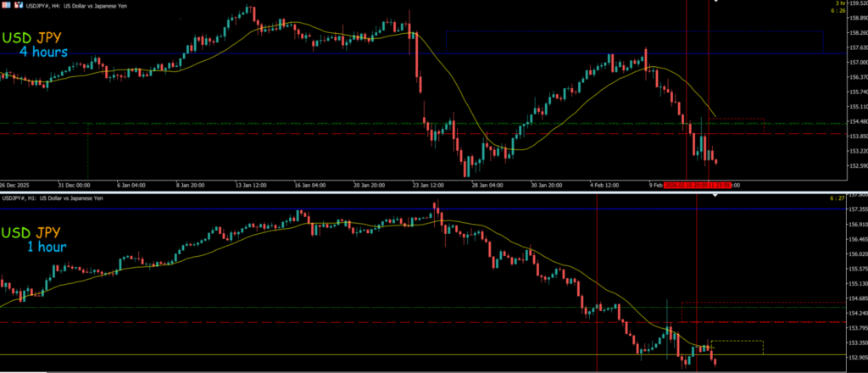Click the "4 hours" text label
Image resolution: width=868 pixels, height=373 pixels.
(44, 53)
